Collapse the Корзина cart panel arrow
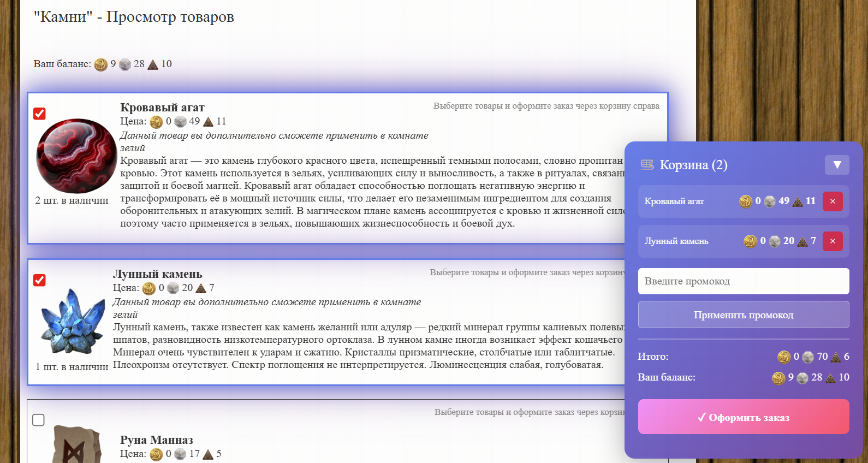Image resolution: width=868 pixels, height=463 pixels. [837, 165]
